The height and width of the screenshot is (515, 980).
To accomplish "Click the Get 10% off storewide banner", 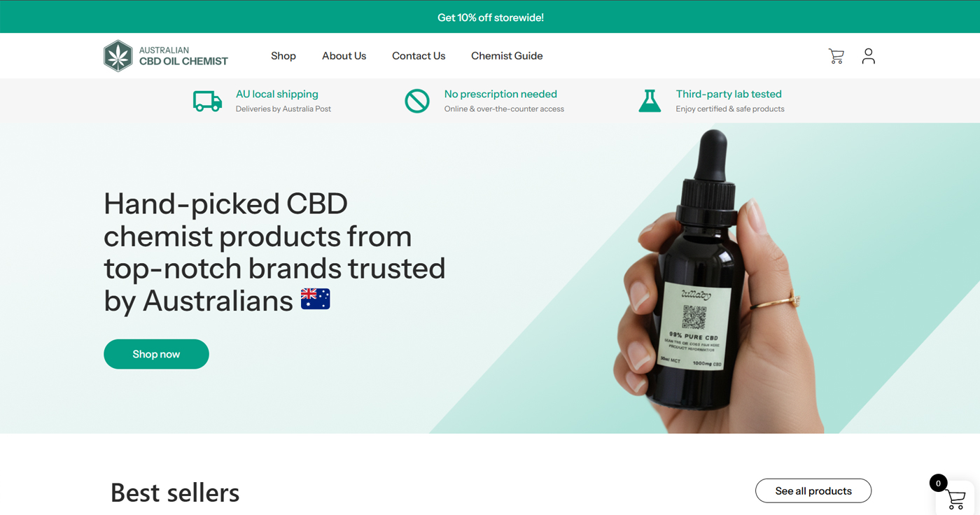I will point(490,17).
